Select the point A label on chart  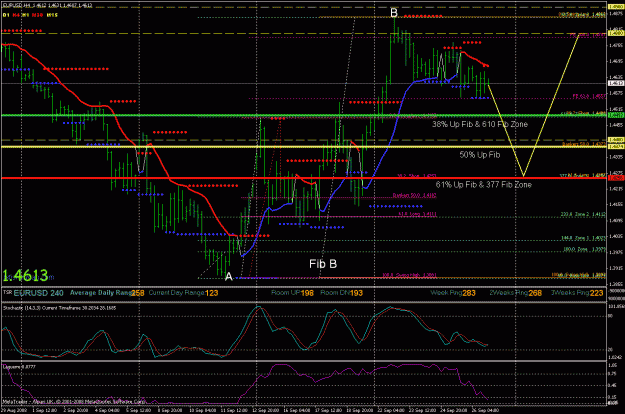tap(229, 276)
